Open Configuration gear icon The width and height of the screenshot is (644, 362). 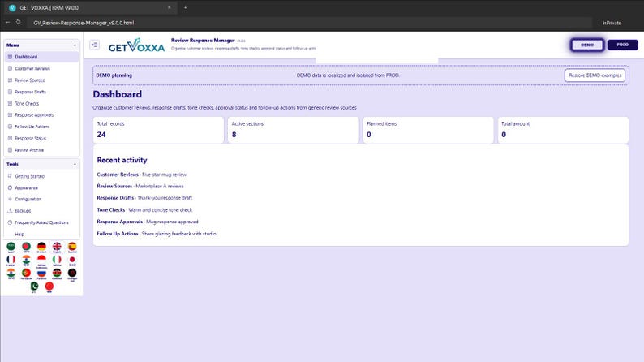10,199
